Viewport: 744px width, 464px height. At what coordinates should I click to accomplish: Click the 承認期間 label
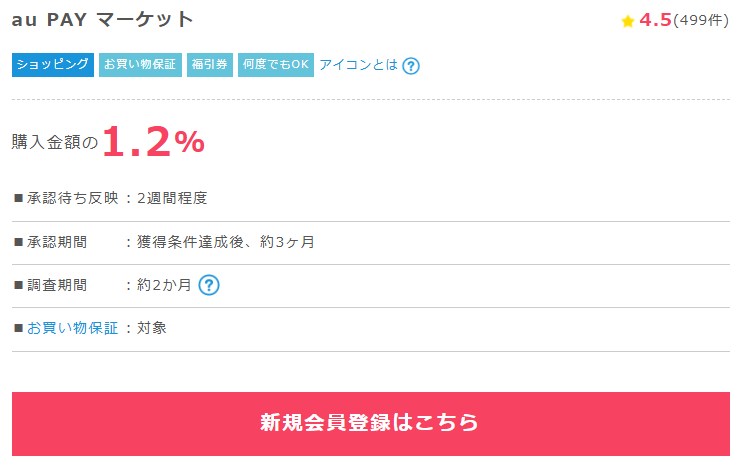tap(56, 242)
